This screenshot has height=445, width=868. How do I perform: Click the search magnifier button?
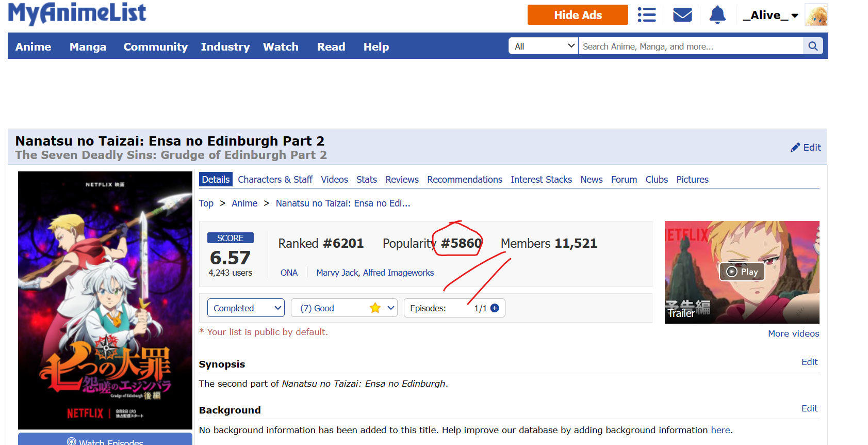click(813, 46)
